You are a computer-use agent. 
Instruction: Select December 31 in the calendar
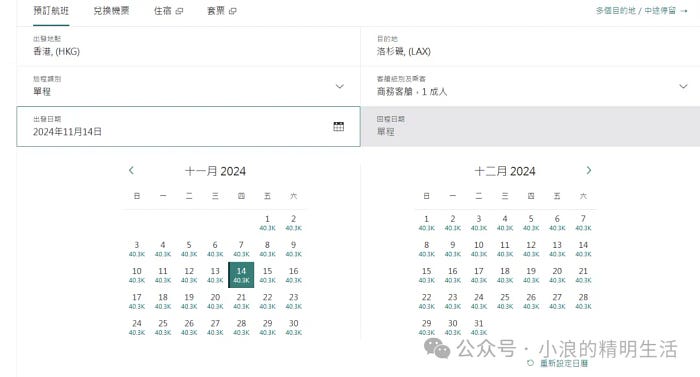click(479, 327)
